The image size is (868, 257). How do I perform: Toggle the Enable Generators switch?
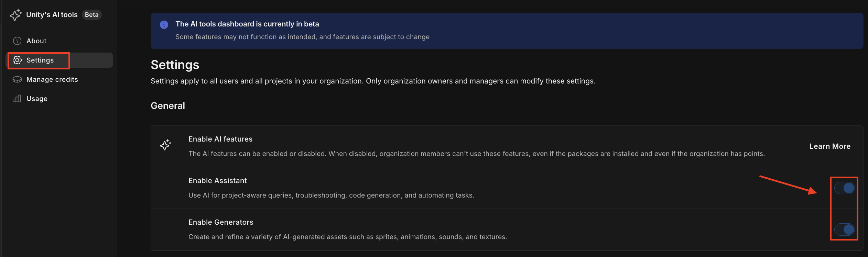[844, 229]
